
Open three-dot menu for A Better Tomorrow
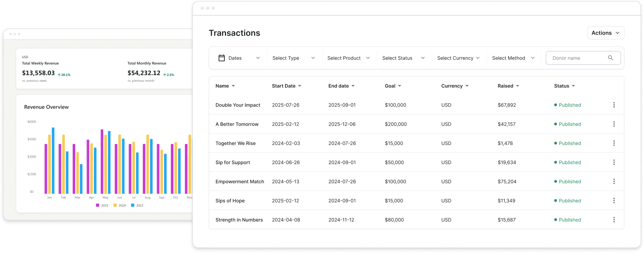click(614, 124)
